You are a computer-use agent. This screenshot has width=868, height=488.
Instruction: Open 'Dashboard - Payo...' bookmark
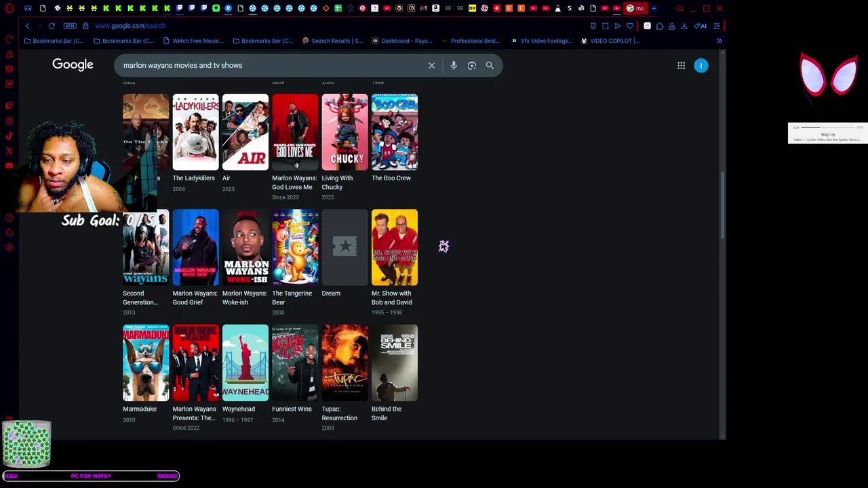pos(402,41)
